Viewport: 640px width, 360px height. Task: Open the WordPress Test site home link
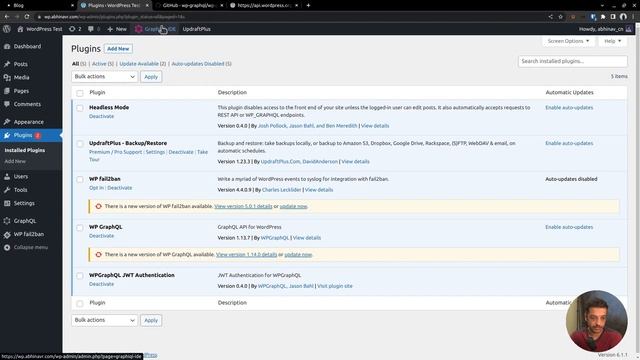(x=40, y=29)
